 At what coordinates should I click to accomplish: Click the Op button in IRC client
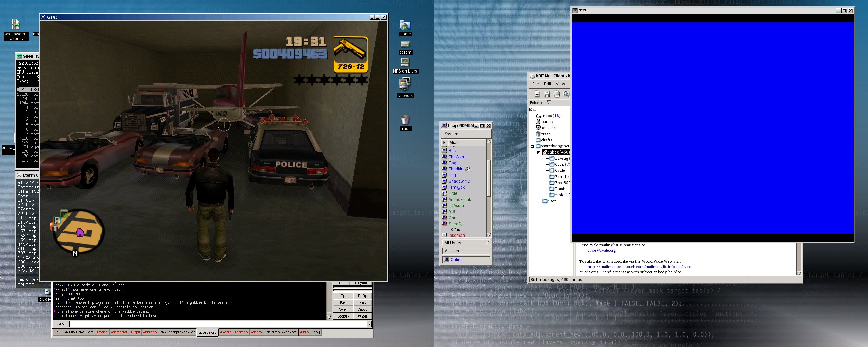tap(343, 296)
